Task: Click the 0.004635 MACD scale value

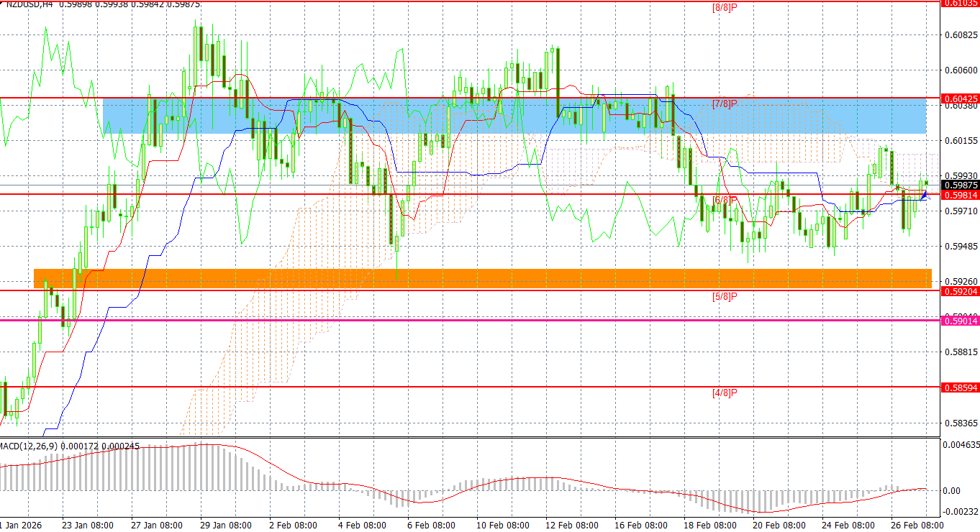Action: tap(960, 444)
